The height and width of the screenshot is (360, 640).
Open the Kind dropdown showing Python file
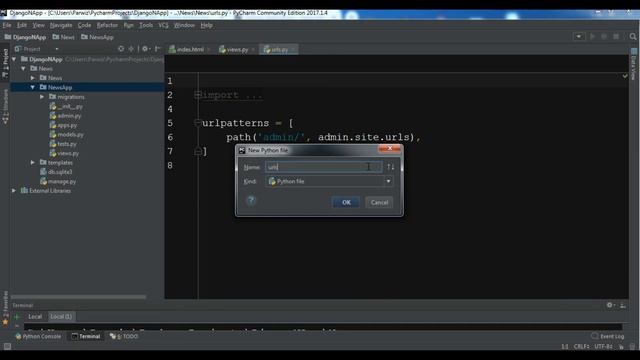tap(329, 181)
